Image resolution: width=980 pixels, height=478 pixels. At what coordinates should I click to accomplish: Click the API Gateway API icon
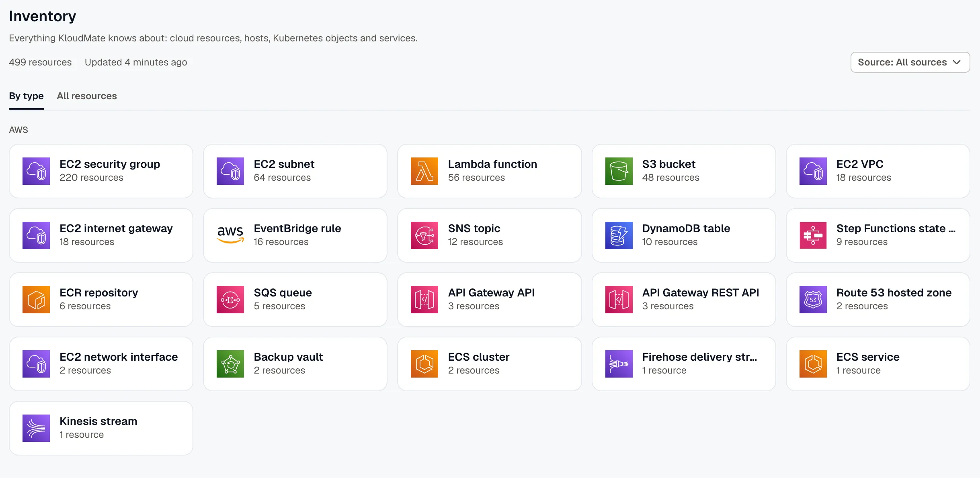424,300
